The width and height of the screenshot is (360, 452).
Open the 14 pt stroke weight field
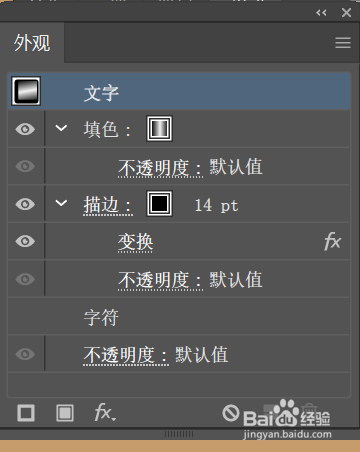tap(216, 205)
